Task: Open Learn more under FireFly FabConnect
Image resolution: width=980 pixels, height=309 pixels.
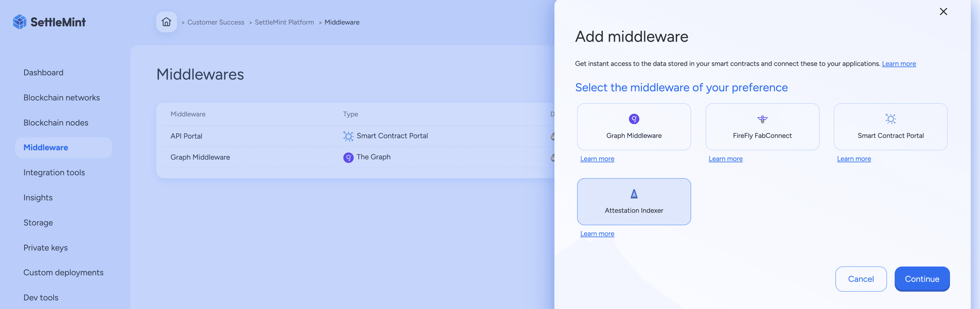Action: click(x=725, y=158)
